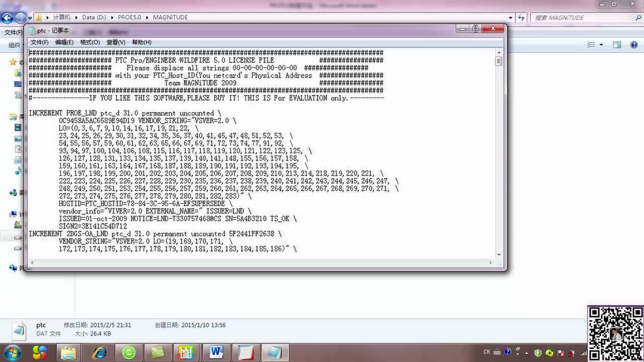Click the Explorer help question mark icon

pos(634,45)
